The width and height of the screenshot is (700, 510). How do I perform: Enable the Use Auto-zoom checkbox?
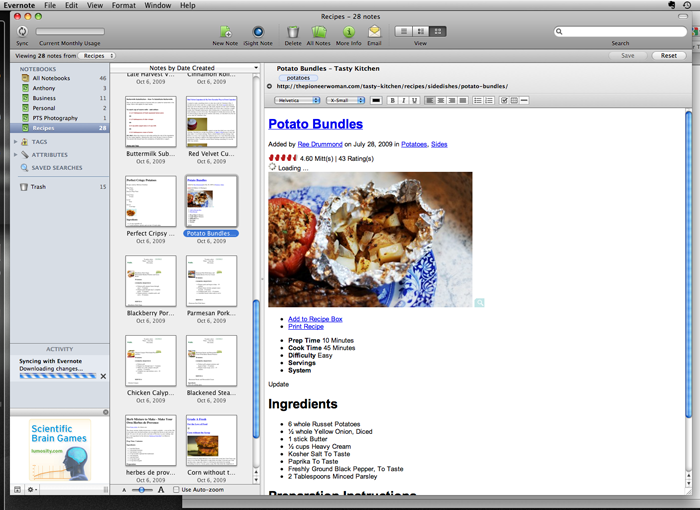pos(176,489)
